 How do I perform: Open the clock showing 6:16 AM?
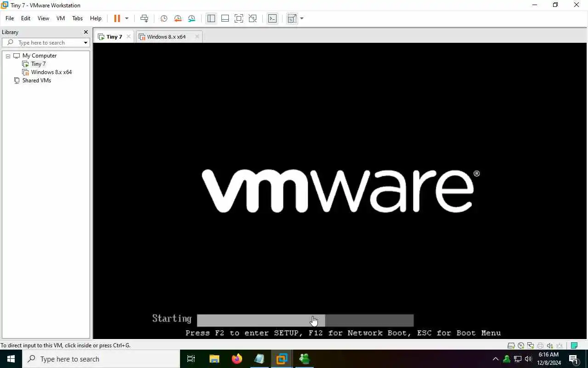tap(549, 359)
